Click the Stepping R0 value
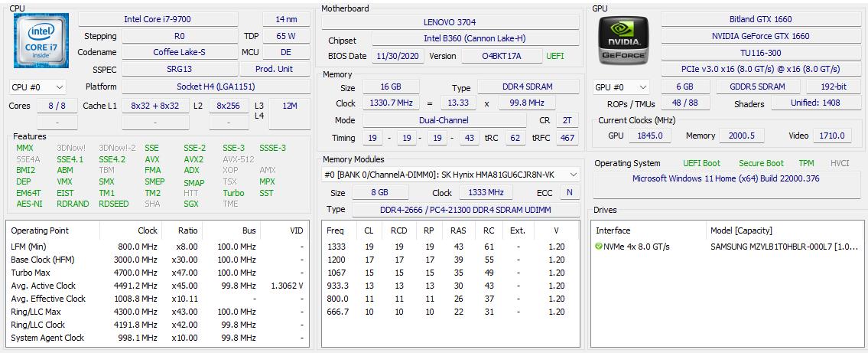 point(180,36)
